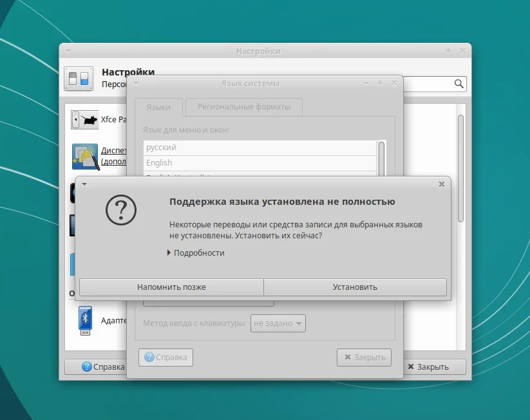Open the Метод ввода с клавиатуры dropdown
530x420 pixels.
click(x=278, y=323)
